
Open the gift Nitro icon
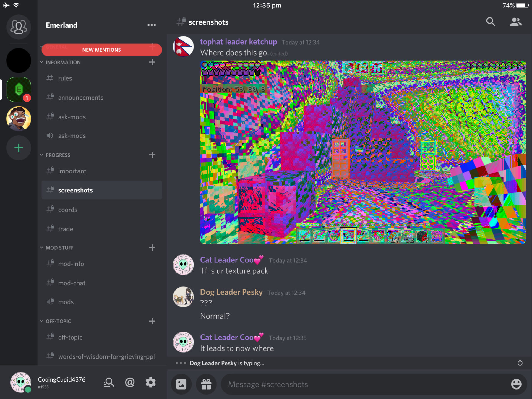point(206,384)
